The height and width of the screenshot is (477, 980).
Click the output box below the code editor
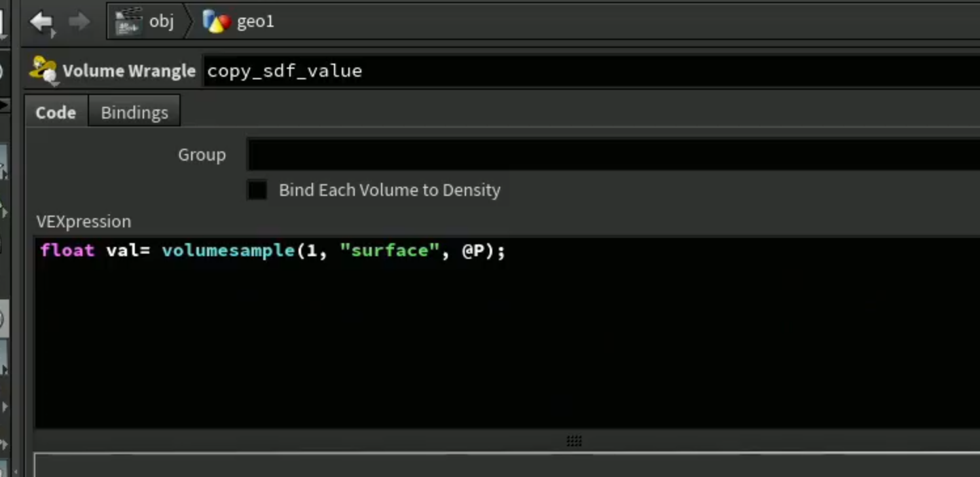coord(507,465)
